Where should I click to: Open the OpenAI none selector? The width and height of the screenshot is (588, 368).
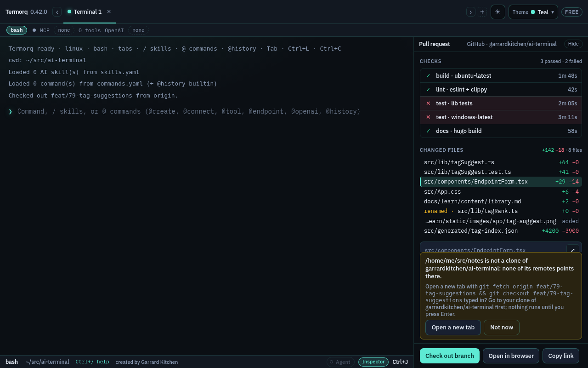click(x=138, y=30)
